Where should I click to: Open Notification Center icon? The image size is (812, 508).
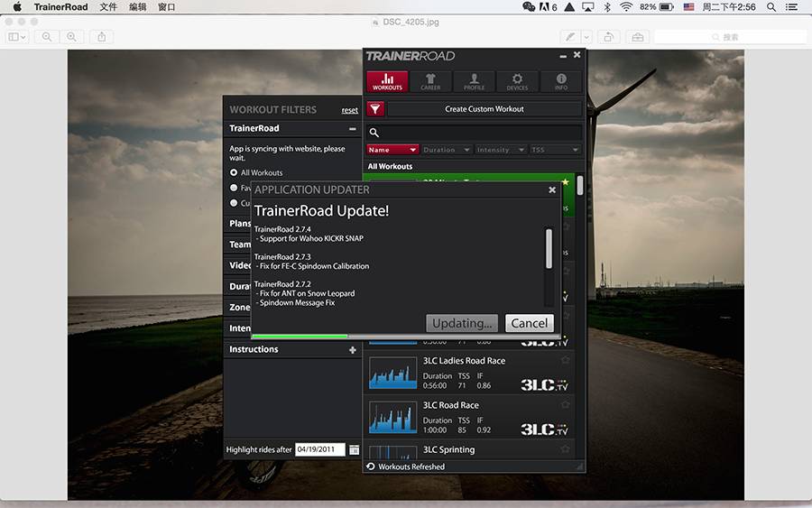[x=792, y=6]
